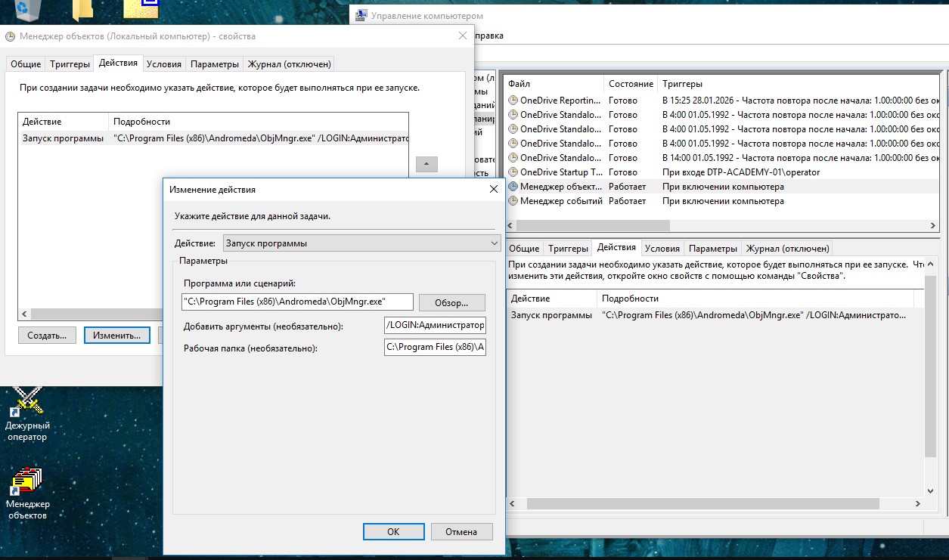Sort tasks by the Состояние column header
949x560 pixels.
(631, 84)
